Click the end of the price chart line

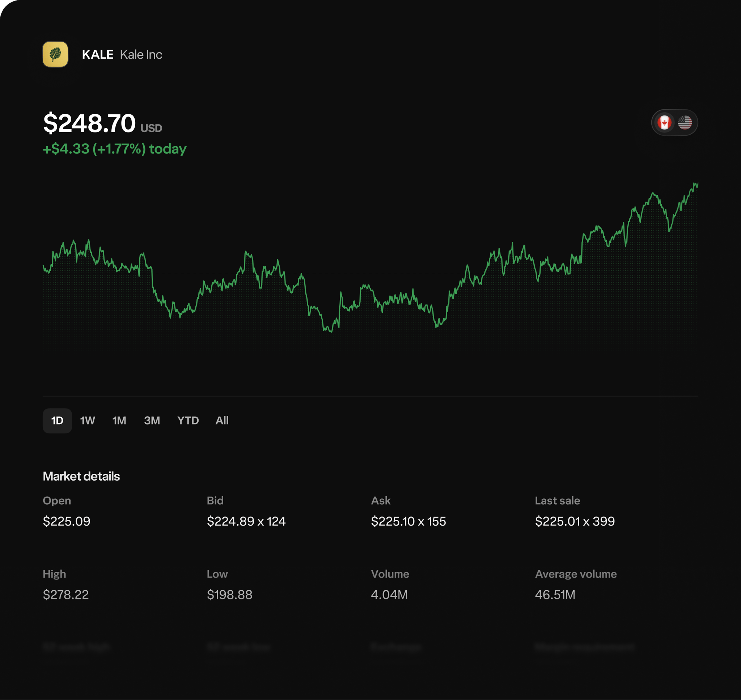[696, 184]
